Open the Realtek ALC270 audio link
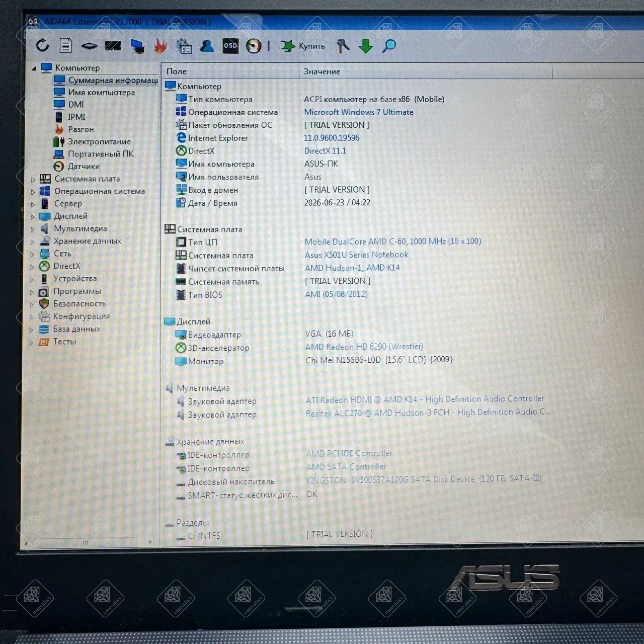Viewport: 644px width, 644px height. (428, 413)
